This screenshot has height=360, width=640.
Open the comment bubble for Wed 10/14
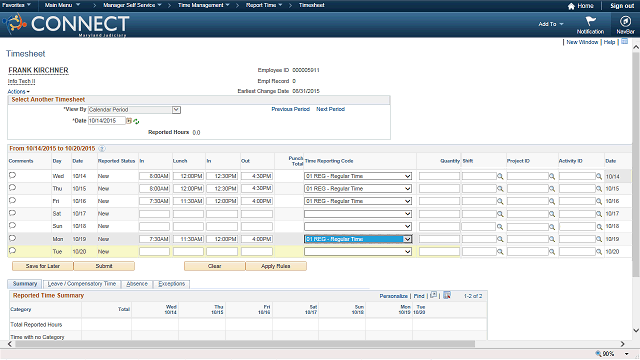point(12,175)
